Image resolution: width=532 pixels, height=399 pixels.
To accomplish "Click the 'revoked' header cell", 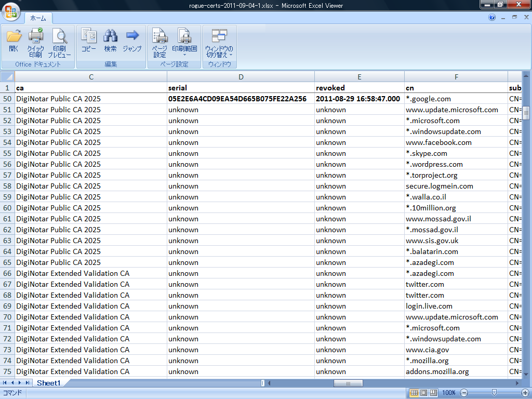I will [x=360, y=88].
